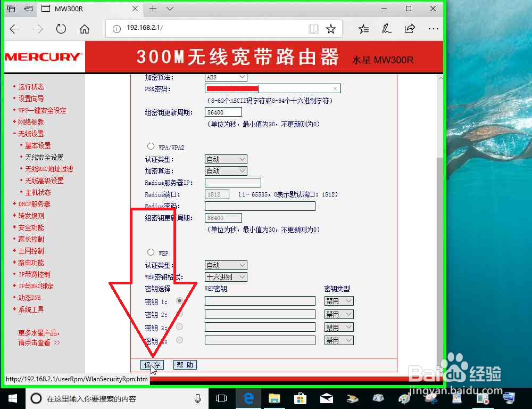Open the browser home page
The height and width of the screenshot is (409, 532).
point(85,29)
